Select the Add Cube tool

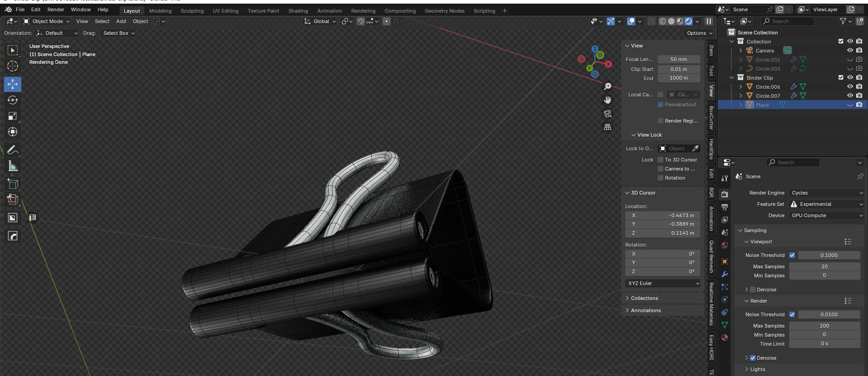(x=13, y=184)
